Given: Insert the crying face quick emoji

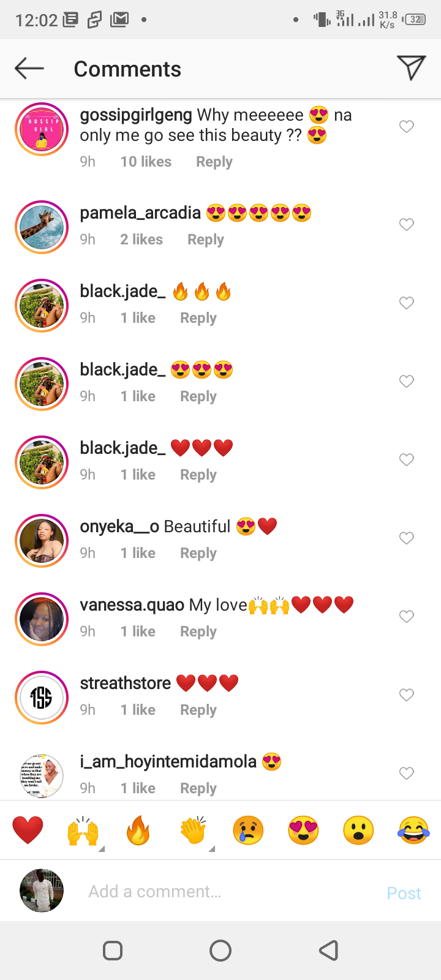Looking at the screenshot, I should point(248,831).
